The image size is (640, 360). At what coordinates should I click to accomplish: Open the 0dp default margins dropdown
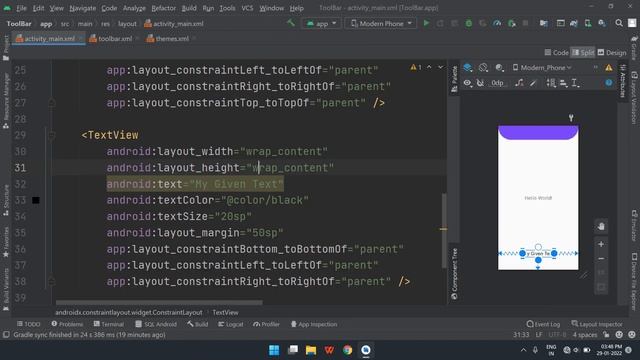pyautogui.click(x=497, y=83)
